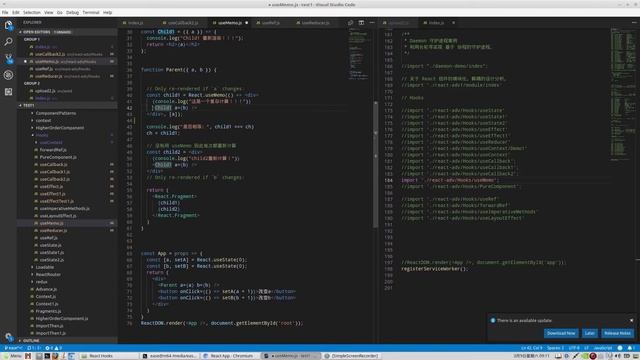
Task: Click Release Notes in the update notification
Action: [x=617, y=333]
